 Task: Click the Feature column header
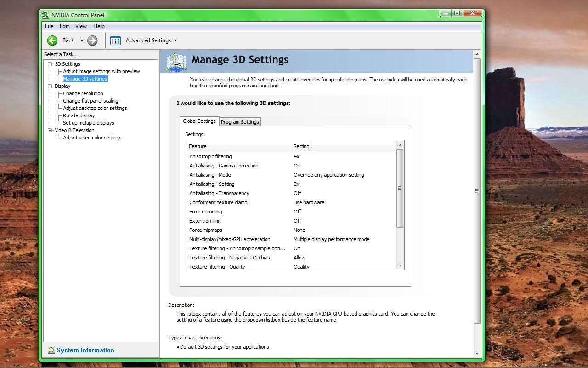pos(238,146)
